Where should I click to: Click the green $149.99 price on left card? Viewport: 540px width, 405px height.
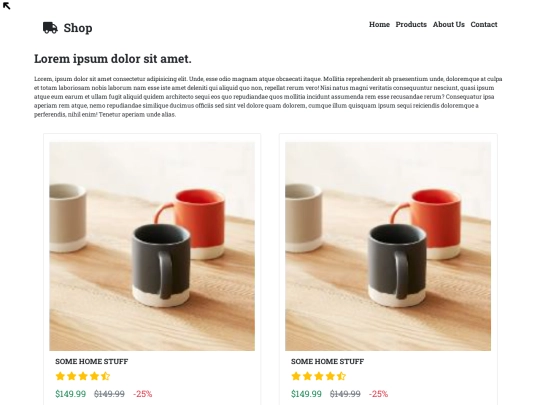click(x=71, y=394)
